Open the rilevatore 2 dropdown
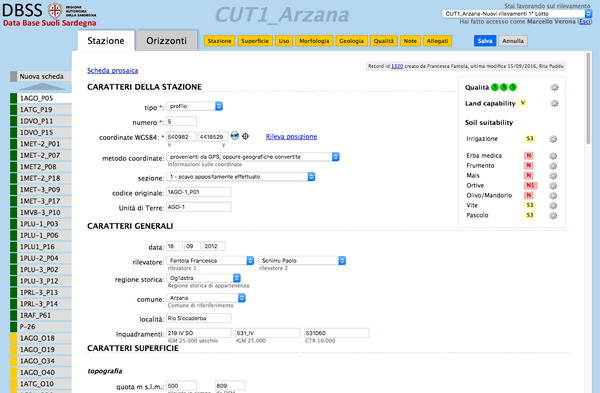600x393 pixels. (302, 260)
